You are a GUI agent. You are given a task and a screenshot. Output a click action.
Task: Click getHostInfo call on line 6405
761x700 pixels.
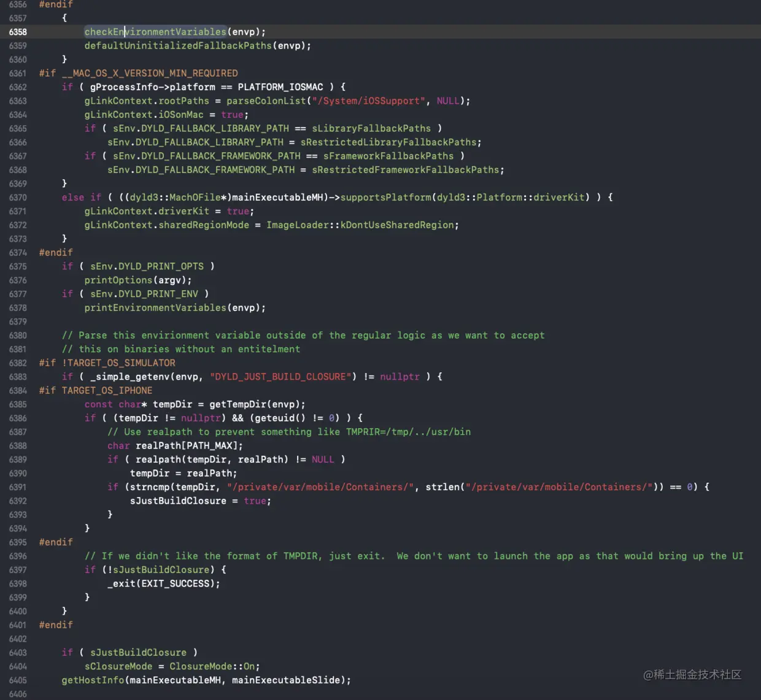tap(206, 680)
